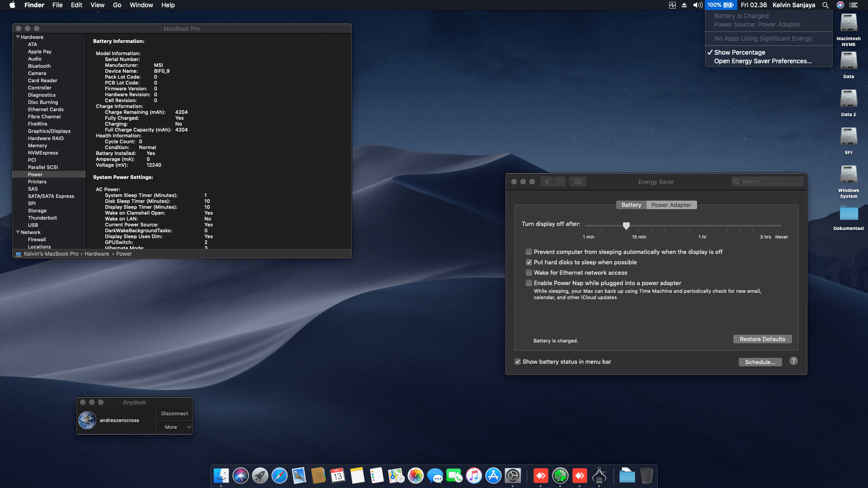868x488 pixels.
Task: Enable Prevent computer from sleeping automatically checkbox
Action: point(528,252)
